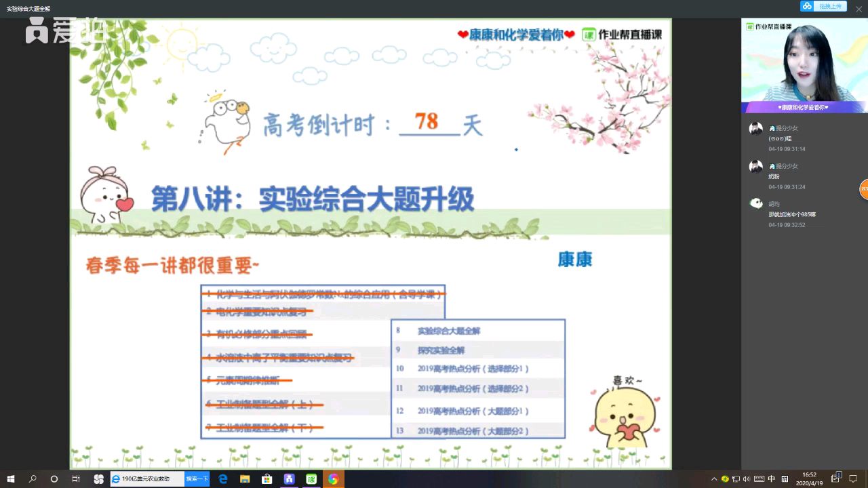Click the tray icon right of the clock
868x488 pixels.
(x=837, y=478)
